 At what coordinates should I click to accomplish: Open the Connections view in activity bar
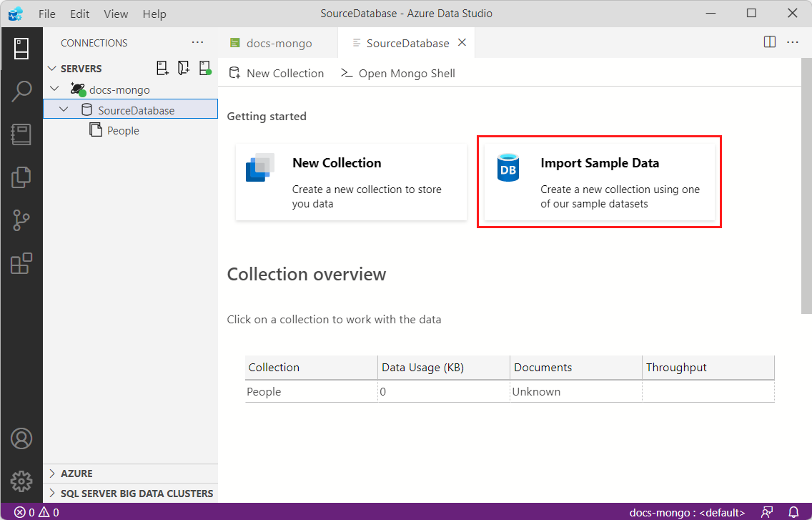coord(21,49)
